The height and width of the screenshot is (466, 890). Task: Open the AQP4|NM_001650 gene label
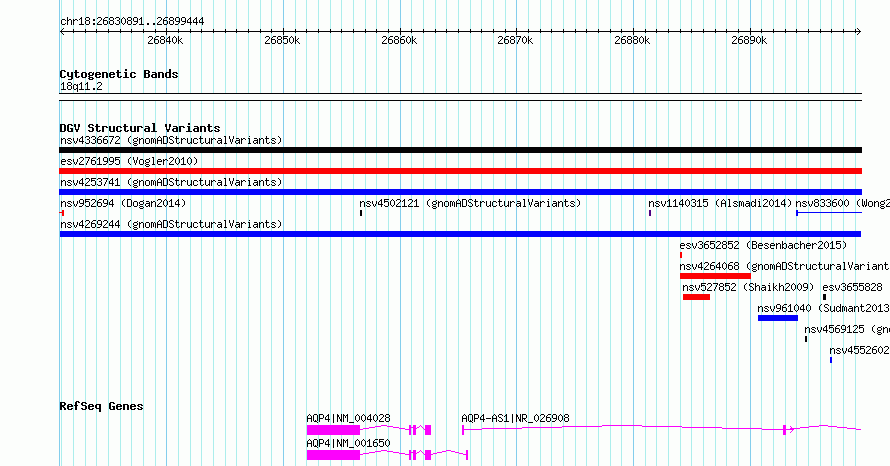pos(349,443)
